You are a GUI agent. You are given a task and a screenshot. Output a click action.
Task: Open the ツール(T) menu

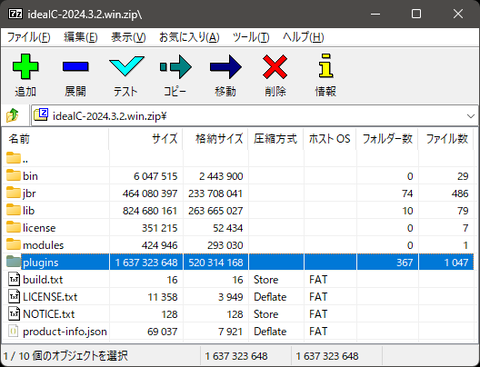coord(251,37)
